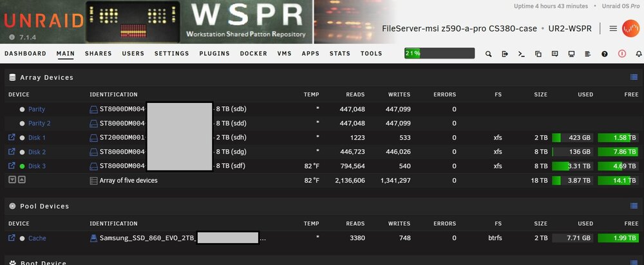Open the Disk 3 settings link
The image size is (644, 265).
pos(37,166)
